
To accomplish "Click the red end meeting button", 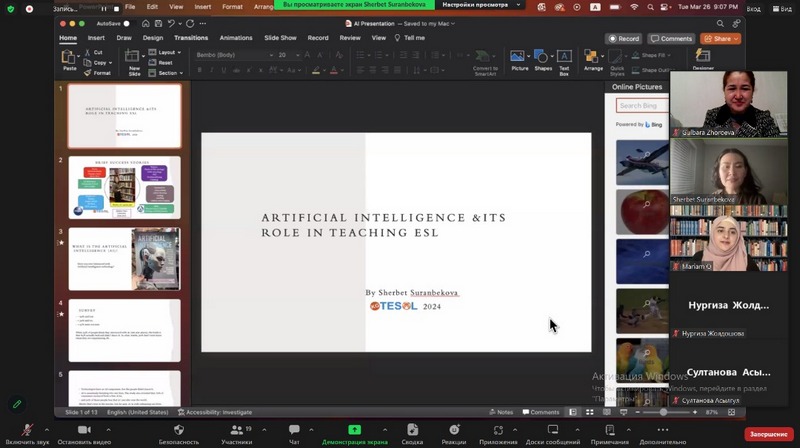I will 769,434.
